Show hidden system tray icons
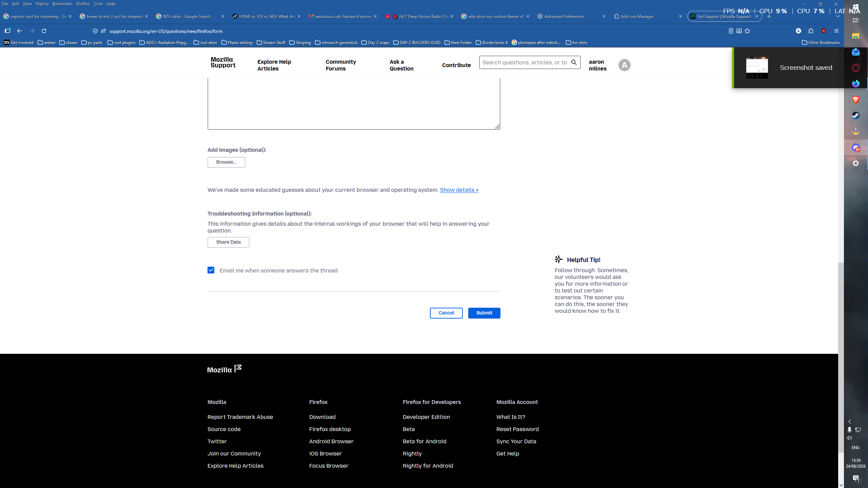Screen dimensions: 868x488 pyautogui.click(x=849, y=422)
